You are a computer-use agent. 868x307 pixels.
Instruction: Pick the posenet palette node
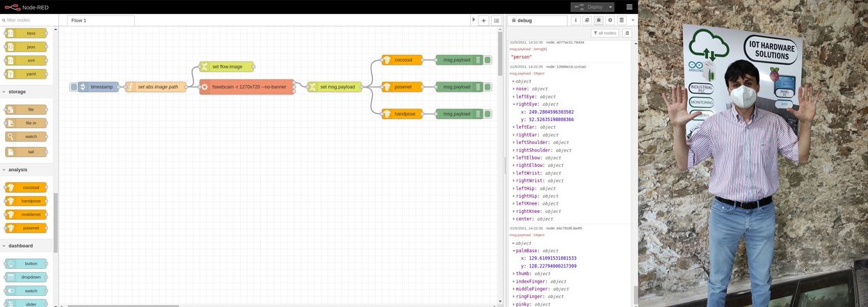pos(26,228)
